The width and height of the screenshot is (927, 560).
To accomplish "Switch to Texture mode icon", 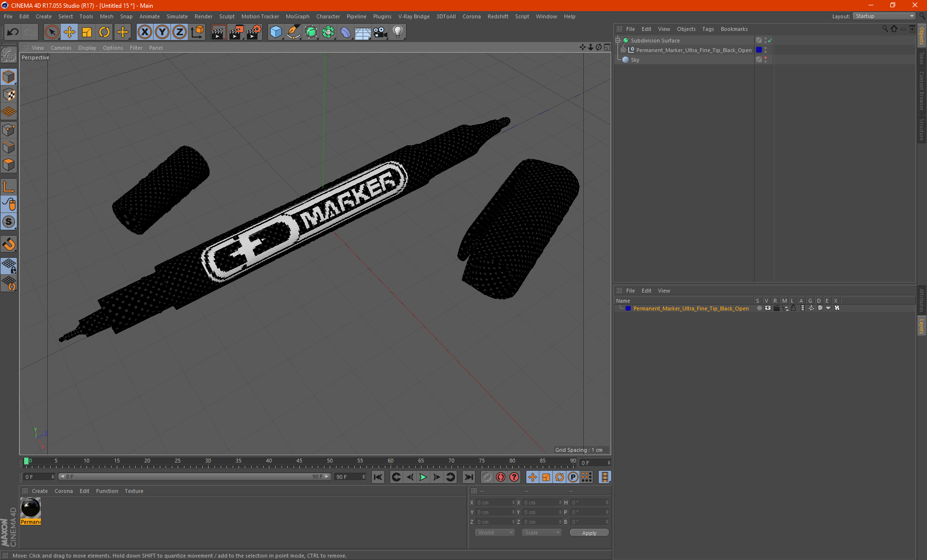I will (9, 95).
